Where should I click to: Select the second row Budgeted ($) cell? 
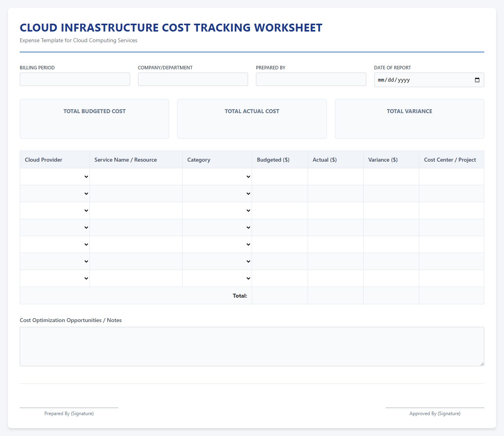[280, 194]
